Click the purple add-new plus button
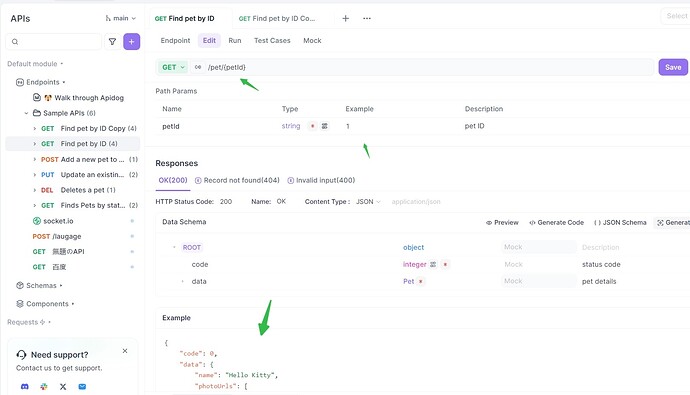Viewport: 690px width, 395px height. pos(132,42)
